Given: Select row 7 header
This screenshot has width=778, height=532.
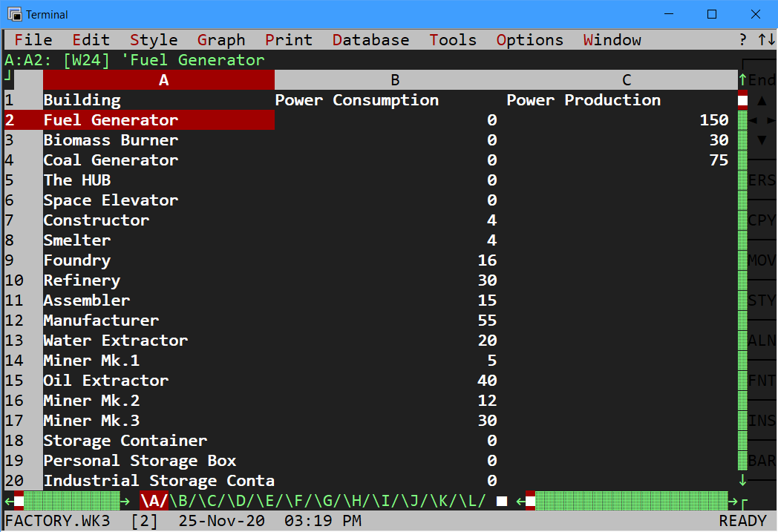Looking at the screenshot, I should point(23,220).
